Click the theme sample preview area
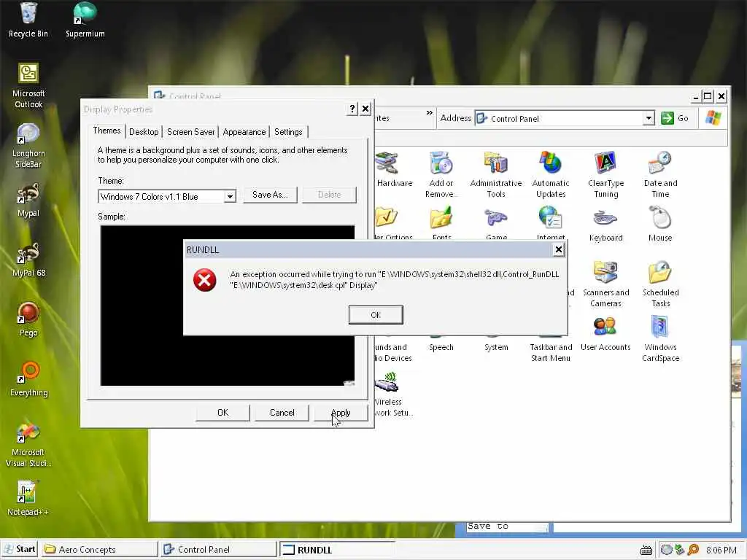The image size is (747, 560). coord(228,305)
